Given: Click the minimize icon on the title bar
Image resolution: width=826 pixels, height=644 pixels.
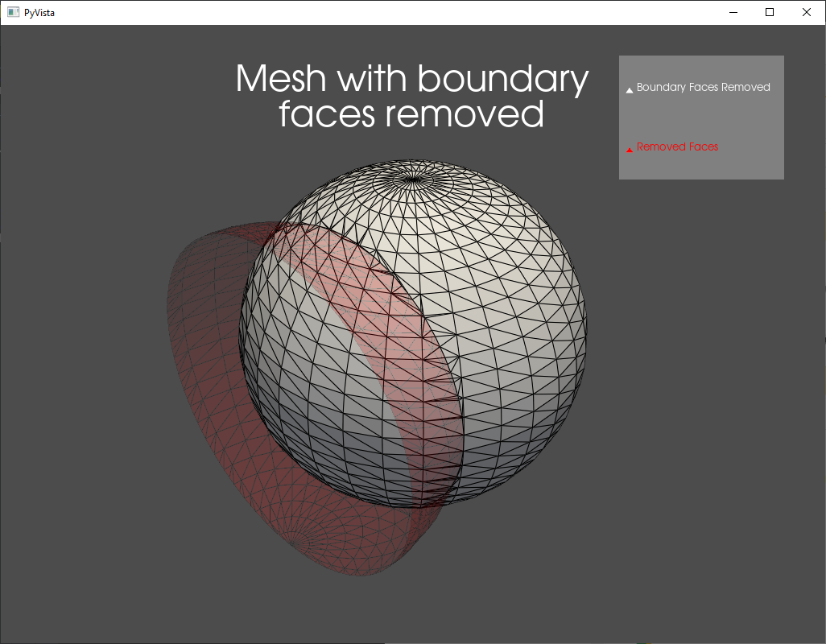Looking at the screenshot, I should click(733, 12).
